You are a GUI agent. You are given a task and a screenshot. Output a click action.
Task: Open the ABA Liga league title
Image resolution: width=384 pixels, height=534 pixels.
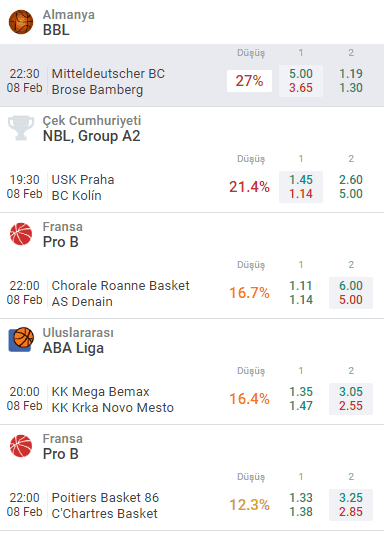pyautogui.click(x=73, y=348)
